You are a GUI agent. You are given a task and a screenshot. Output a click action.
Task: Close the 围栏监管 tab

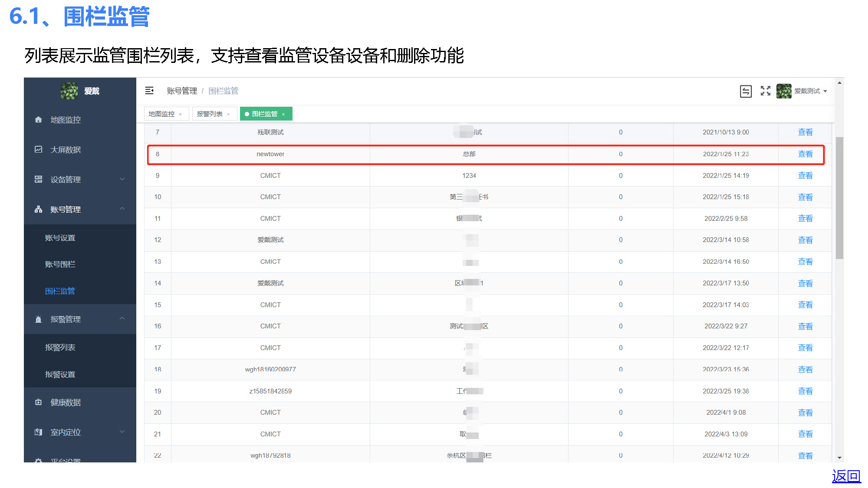coord(283,115)
